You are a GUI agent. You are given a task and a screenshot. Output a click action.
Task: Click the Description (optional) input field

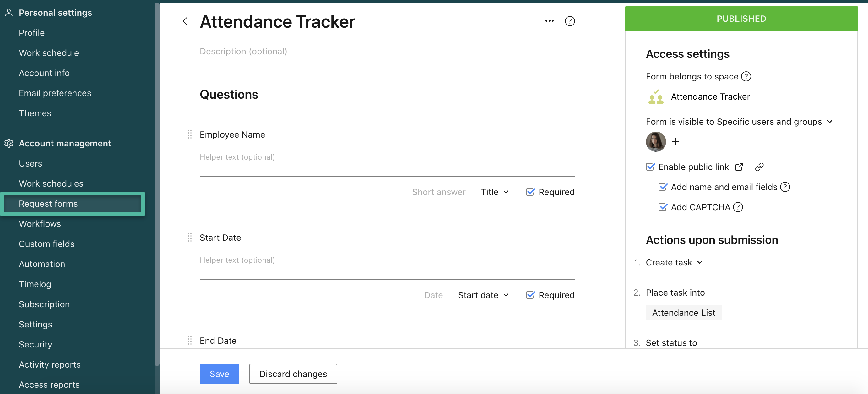[x=387, y=52]
